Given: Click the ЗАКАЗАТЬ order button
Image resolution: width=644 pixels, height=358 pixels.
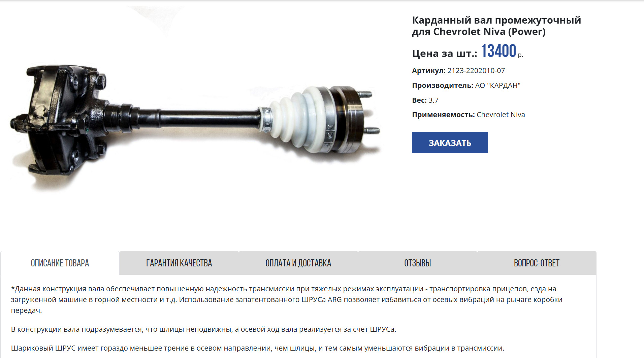Looking at the screenshot, I should tap(450, 142).
